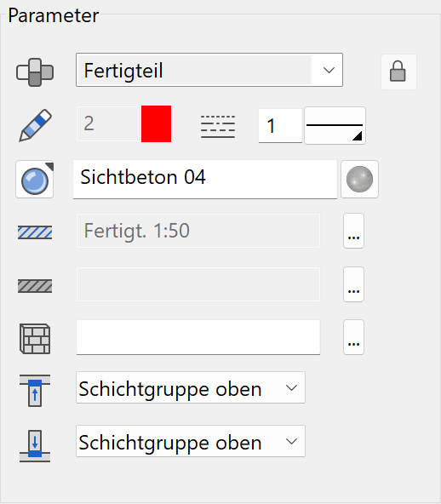Open the line style preview dropdown

(335, 126)
